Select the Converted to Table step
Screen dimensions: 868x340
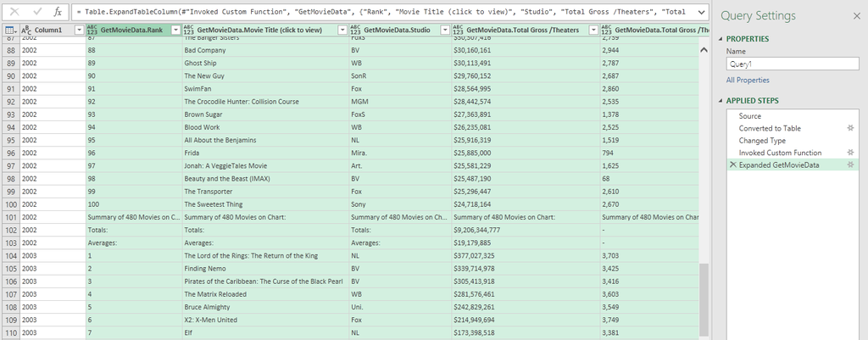[x=770, y=129]
